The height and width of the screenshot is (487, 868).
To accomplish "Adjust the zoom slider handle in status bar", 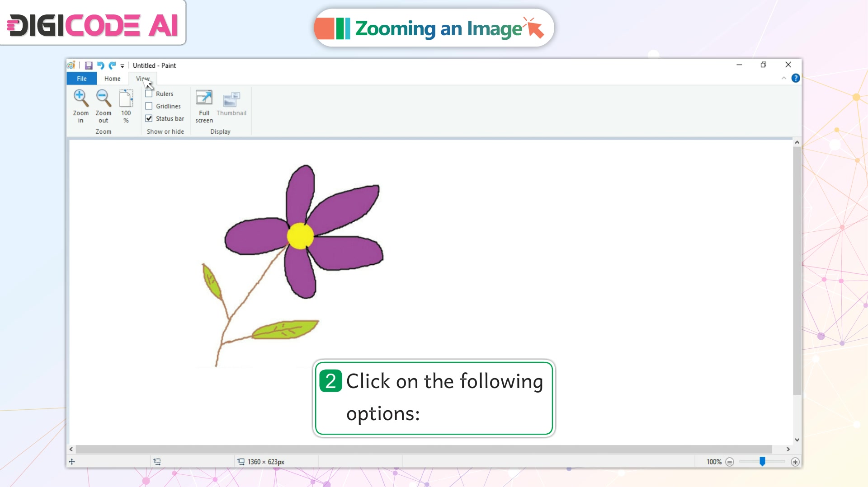I will (x=762, y=461).
